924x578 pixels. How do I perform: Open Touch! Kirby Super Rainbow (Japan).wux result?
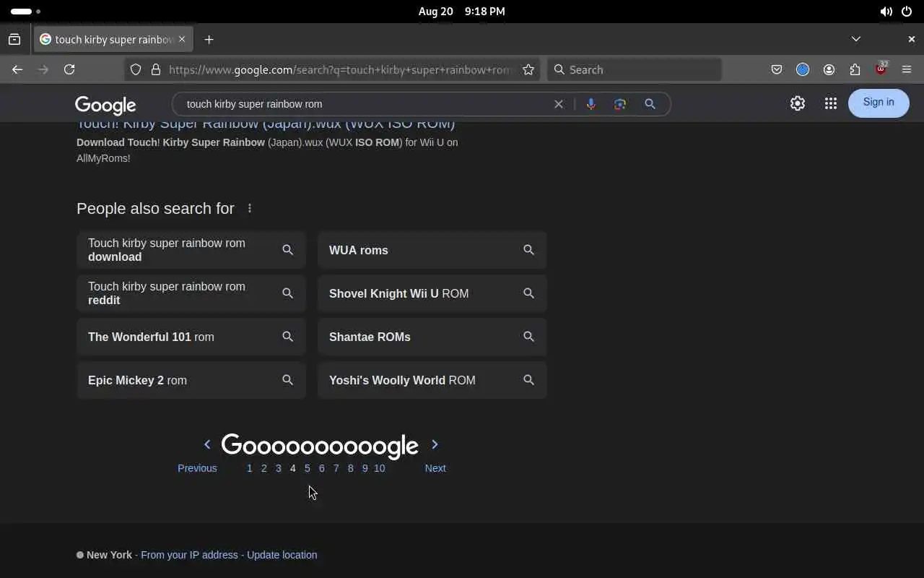coord(266,125)
